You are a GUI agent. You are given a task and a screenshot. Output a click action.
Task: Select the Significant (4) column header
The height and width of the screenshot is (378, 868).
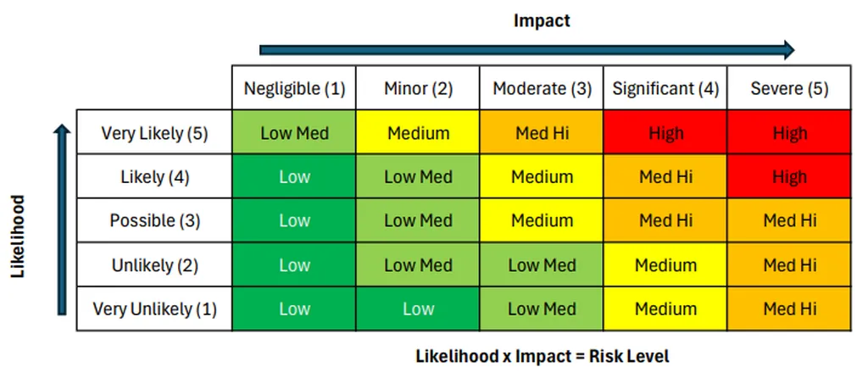[x=665, y=88]
